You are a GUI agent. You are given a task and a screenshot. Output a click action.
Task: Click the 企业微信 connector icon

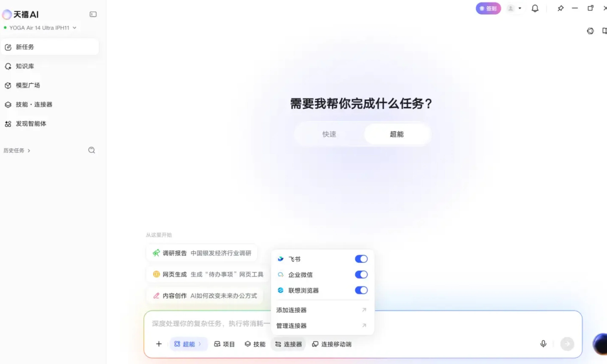pyautogui.click(x=280, y=274)
